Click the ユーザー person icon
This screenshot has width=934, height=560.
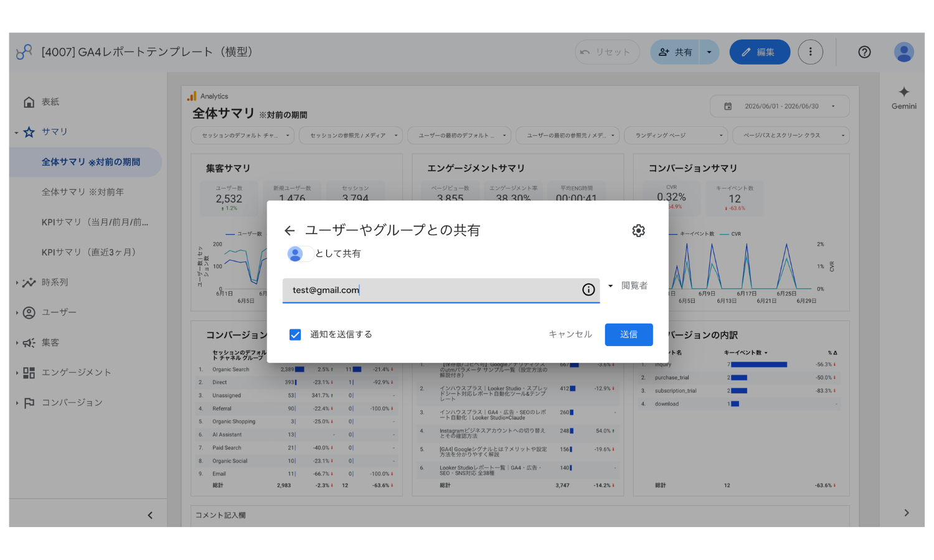click(x=29, y=312)
